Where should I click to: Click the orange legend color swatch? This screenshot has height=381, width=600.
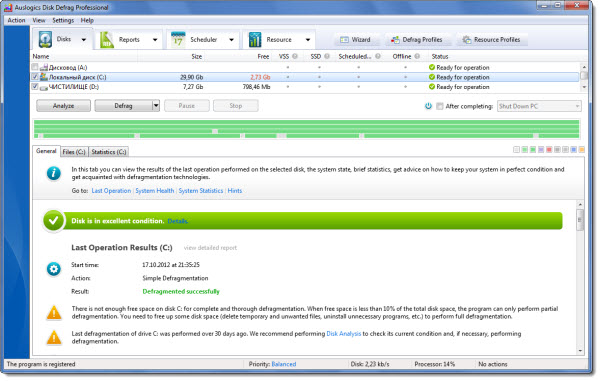[x=582, y=150]
